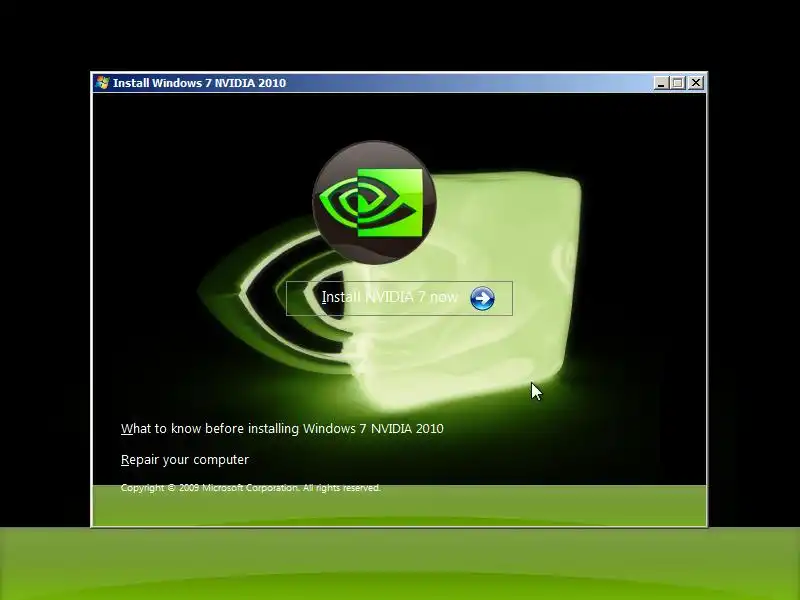Click the Install Windows 7 NVIDIA 2010 title text
This screenshot has height=600, width=800.
[199, 83]
